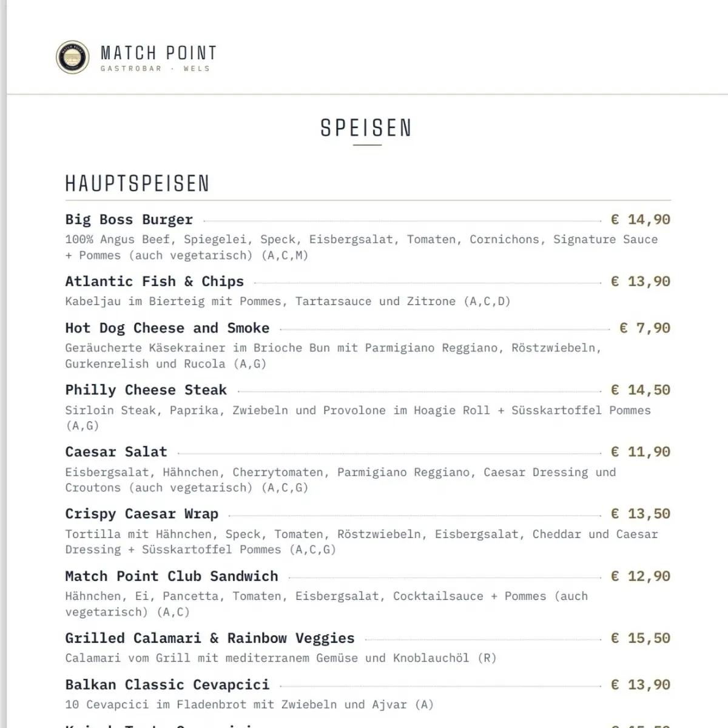Click the HAUPTSPEISEN section heading
This screenshot has width=728, height=728.
[137, 183]
